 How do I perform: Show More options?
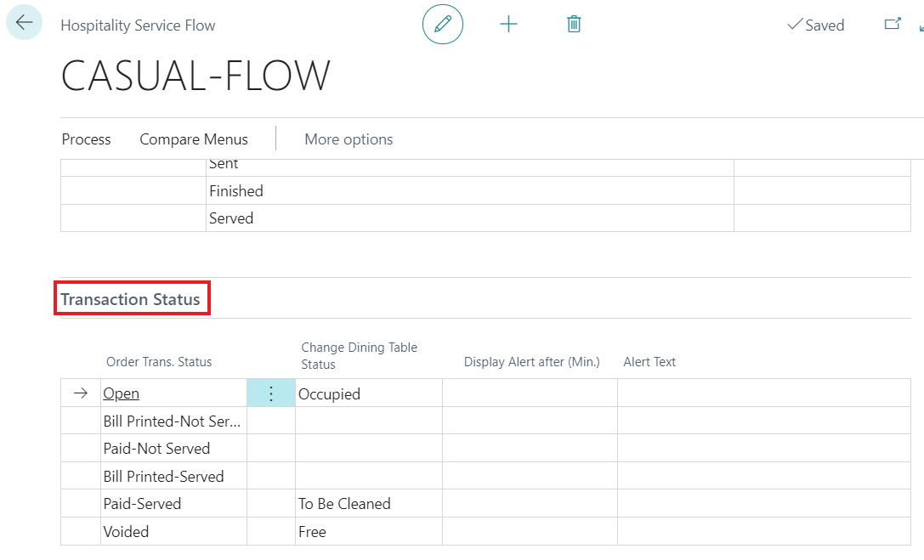(x=349, y=139)
